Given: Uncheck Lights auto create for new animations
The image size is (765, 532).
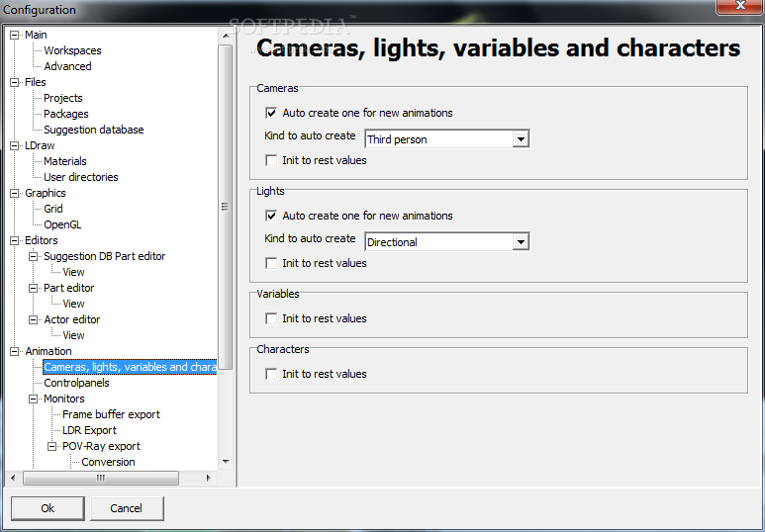Looking at the screenshot, I should click(271, 216).
